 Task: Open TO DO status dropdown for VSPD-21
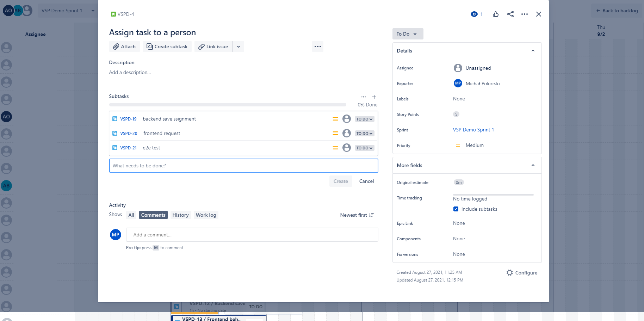364,148
